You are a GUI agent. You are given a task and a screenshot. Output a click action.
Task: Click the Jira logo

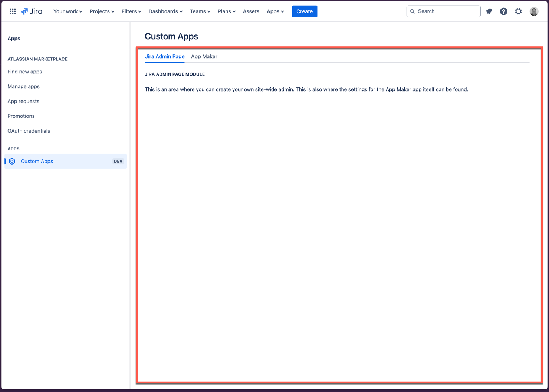point(32,11)
